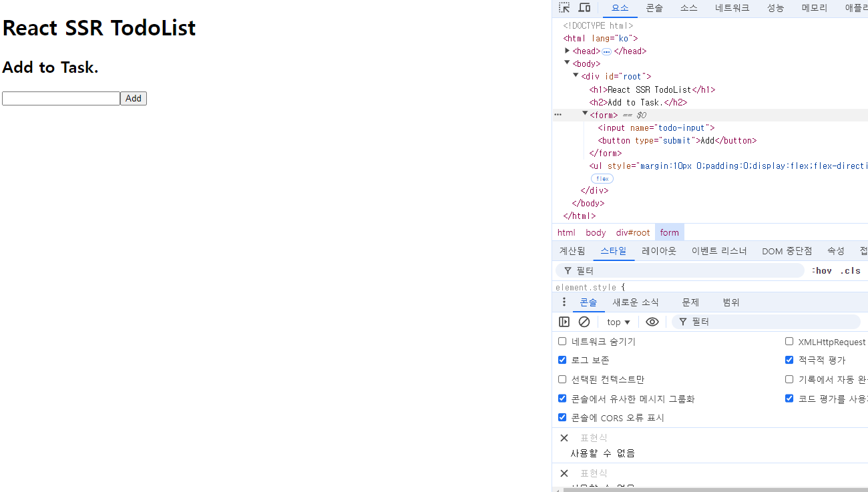Select body in the breadcrumb bar

pos(596,232)
